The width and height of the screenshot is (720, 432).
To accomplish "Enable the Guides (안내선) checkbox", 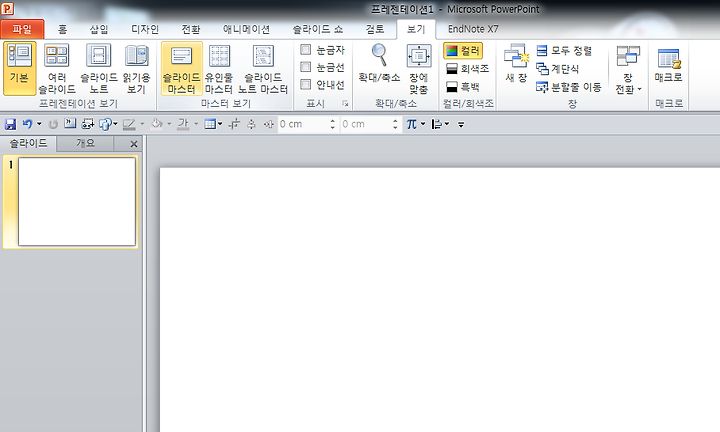I will pyautogui.click(x=305, y=84).
